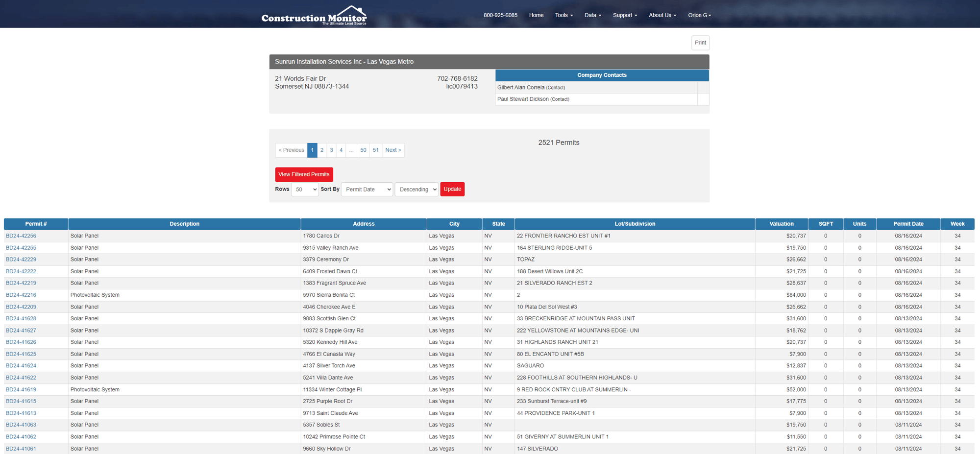The image size is (980, 454).
Task: Open permit BD24-41613
Action: tap(21, 413)
